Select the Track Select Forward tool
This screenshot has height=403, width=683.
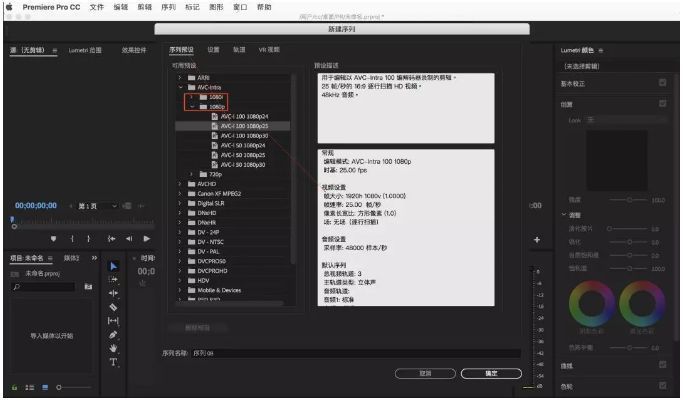click(113, 280)
